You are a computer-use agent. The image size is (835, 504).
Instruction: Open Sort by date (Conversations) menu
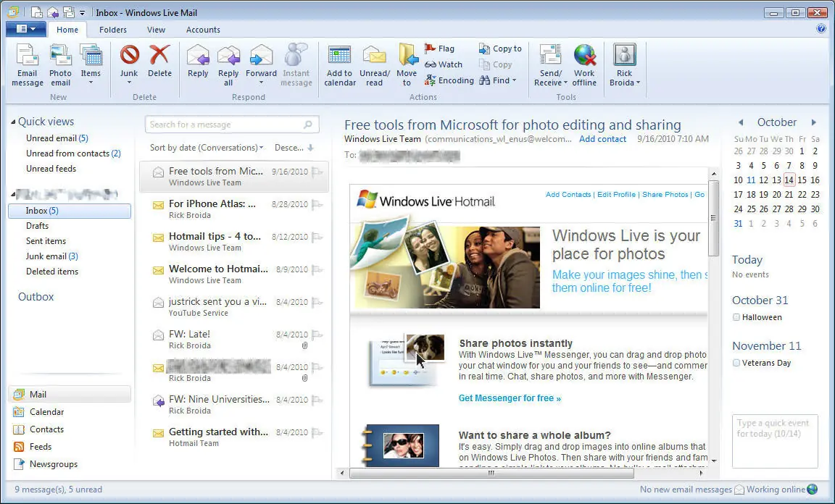point(207,148)
